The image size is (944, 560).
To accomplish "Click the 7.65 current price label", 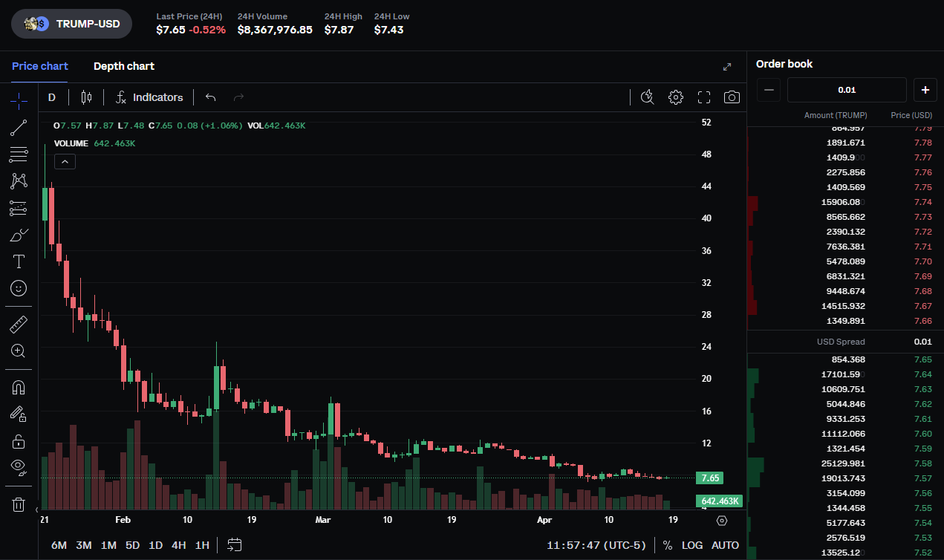I will [709, 478].
